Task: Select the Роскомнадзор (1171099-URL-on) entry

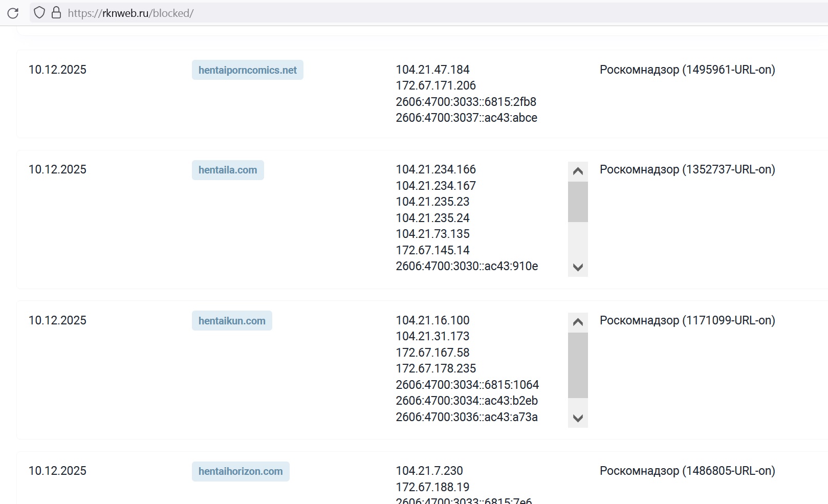Action: click(x=687, y=320)
